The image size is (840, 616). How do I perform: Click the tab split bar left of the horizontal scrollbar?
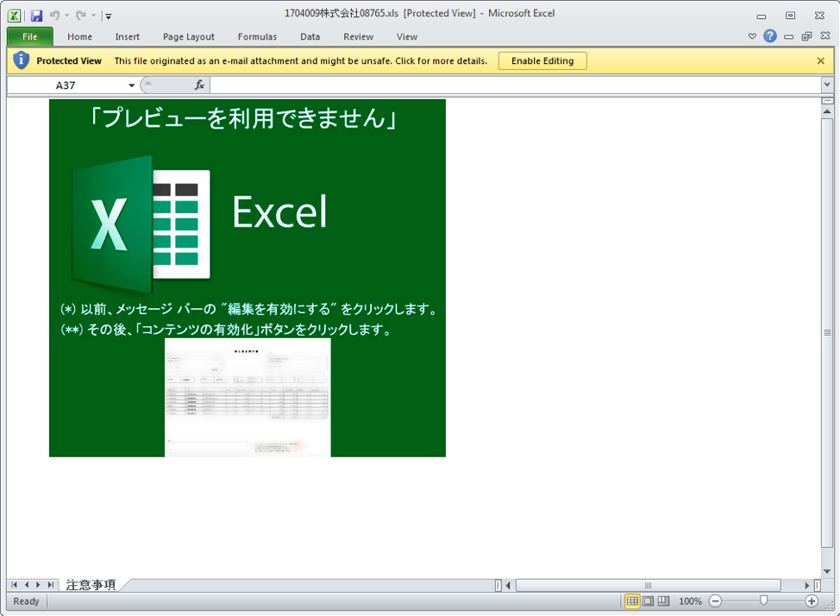click(498, 585)
